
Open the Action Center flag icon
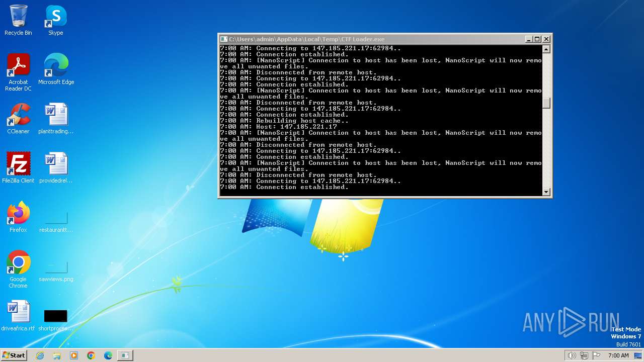(x=596, y=355)
